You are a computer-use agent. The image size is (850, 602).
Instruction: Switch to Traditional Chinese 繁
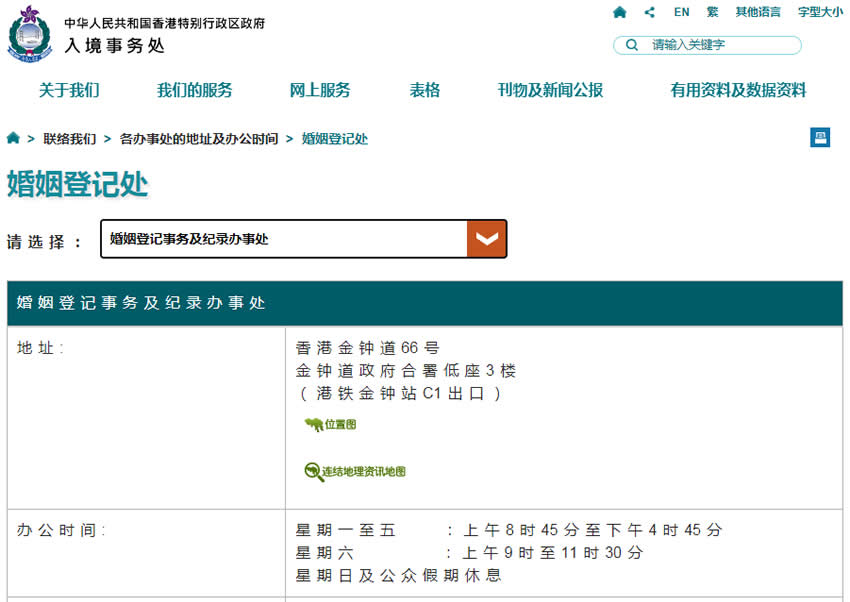click(x=712, y=12)
